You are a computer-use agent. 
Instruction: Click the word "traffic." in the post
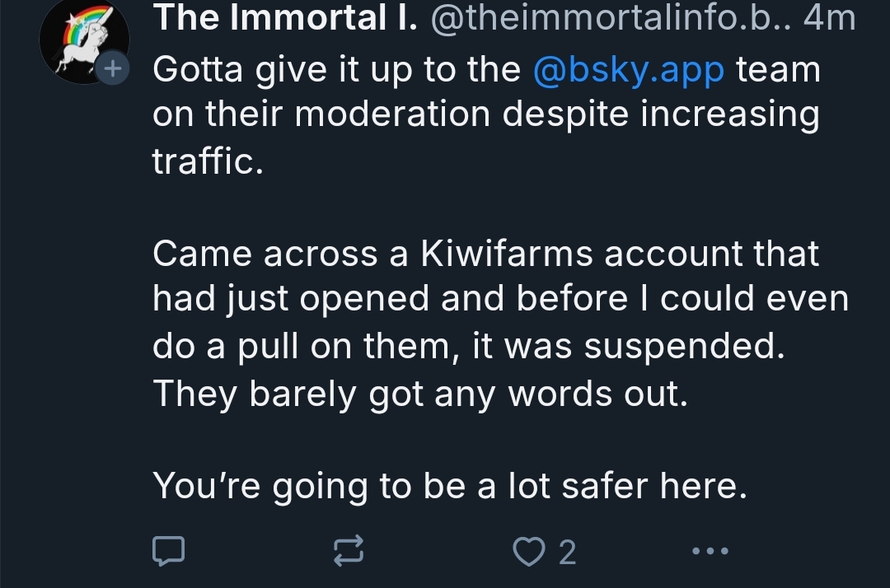pyautogui.click(x=207, y=161)
